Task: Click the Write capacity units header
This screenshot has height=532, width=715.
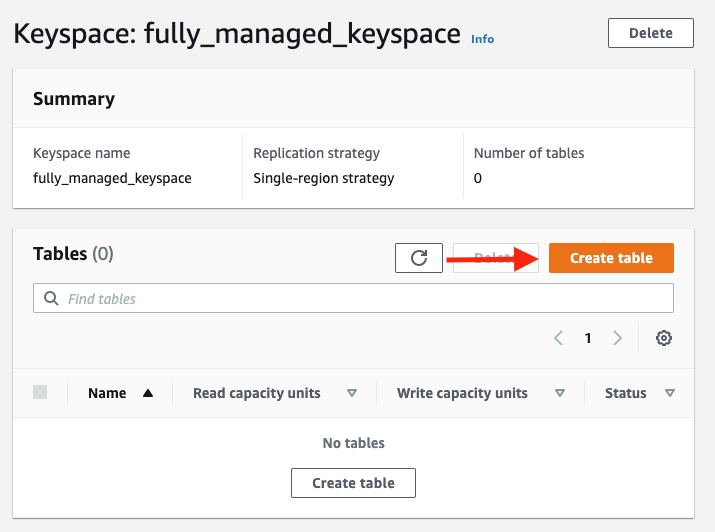Action: point(462,393)
